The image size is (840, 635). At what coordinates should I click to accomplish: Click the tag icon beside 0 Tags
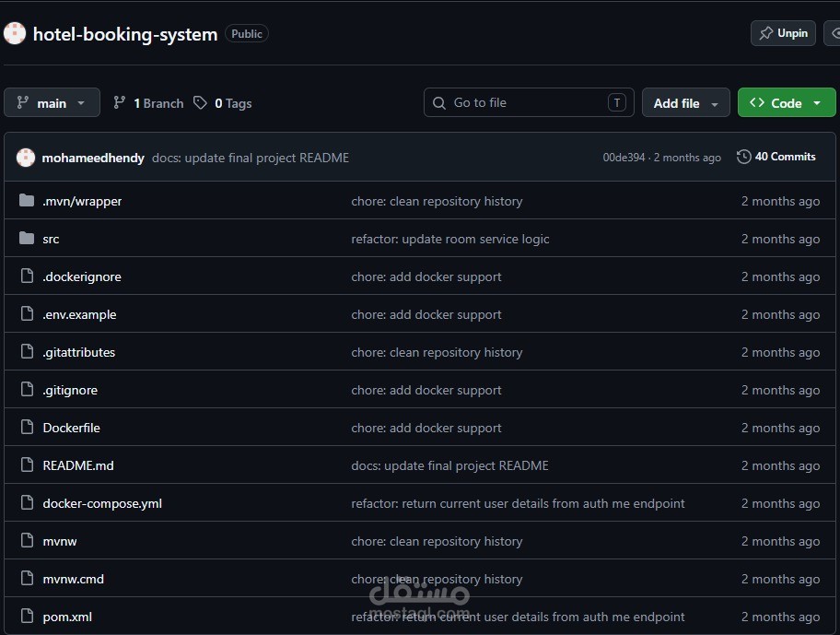(x=200, y=102)
